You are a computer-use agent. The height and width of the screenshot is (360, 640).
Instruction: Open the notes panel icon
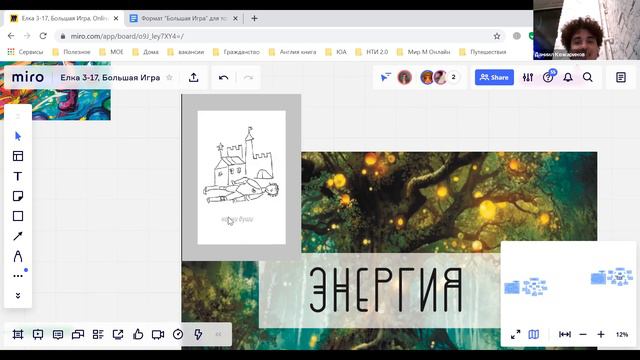click(x=621, y=77)
